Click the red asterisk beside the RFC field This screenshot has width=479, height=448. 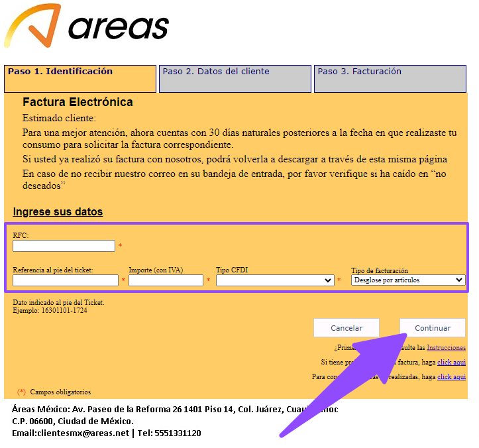tap(120, 247)
